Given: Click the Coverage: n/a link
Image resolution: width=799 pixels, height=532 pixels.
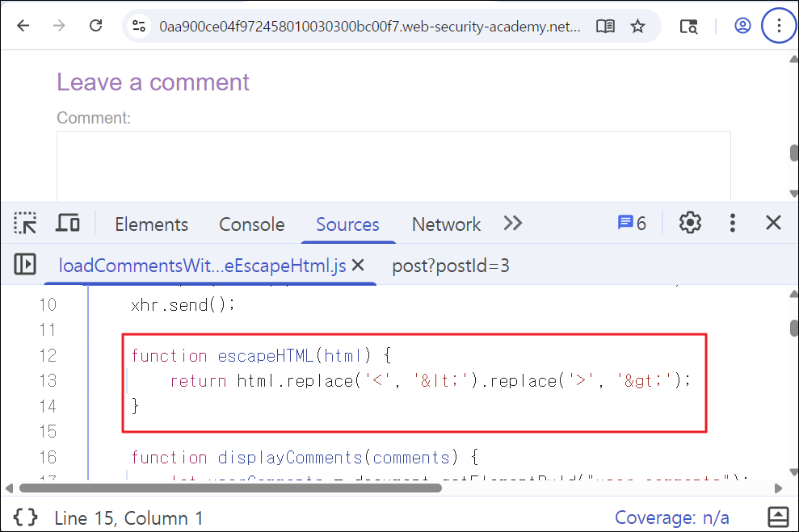Looking at the screenshot, I should click(671, 517).
